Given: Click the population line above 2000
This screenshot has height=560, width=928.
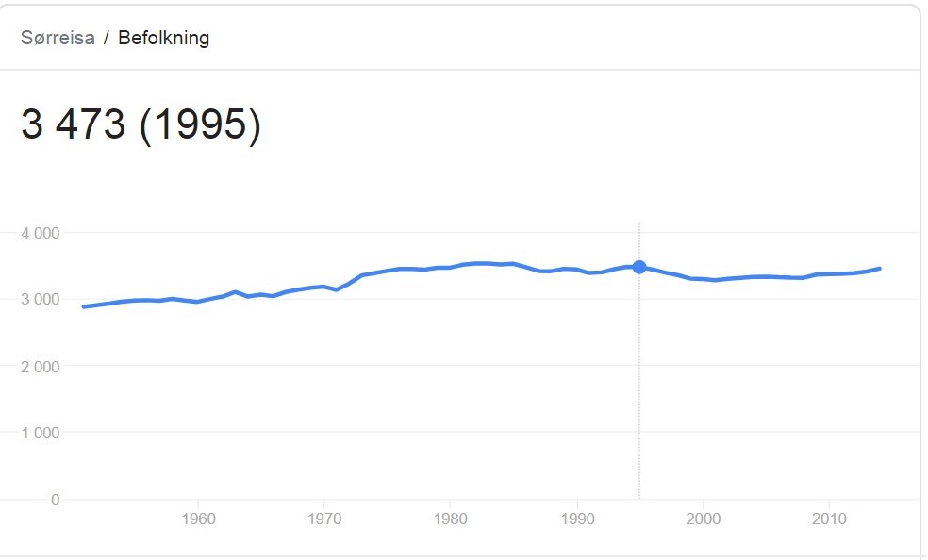Looking at the screenshot, I should 704,279.
